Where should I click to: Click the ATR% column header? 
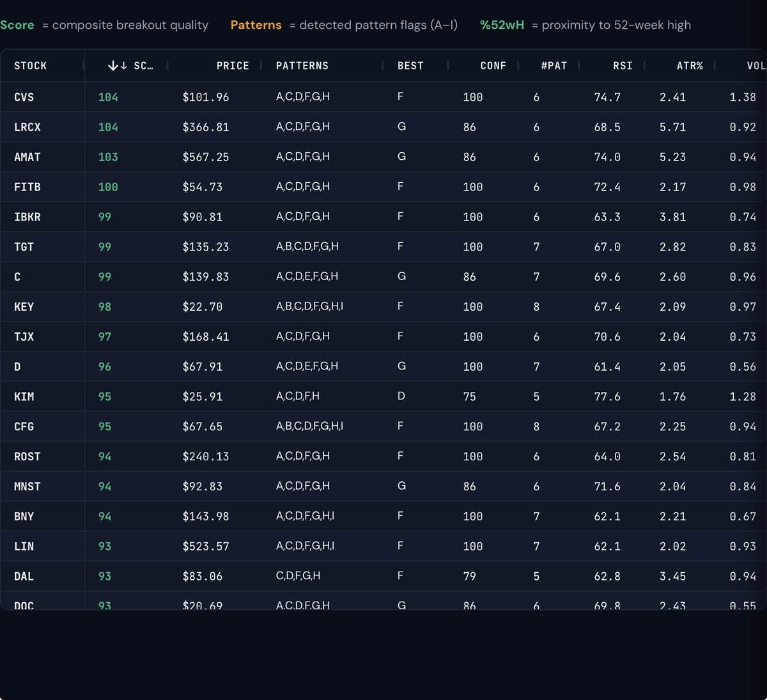(690, 66)
